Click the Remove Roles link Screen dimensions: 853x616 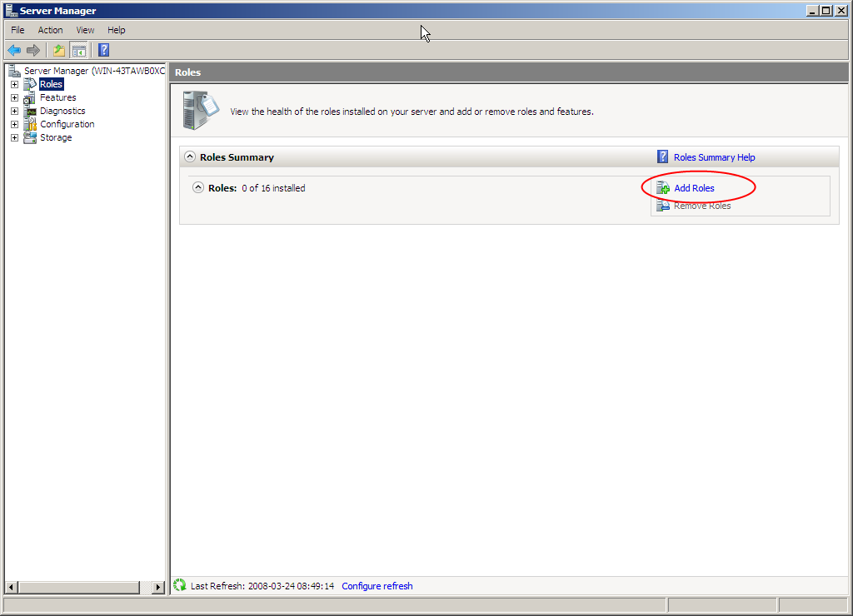coord(702,206)
